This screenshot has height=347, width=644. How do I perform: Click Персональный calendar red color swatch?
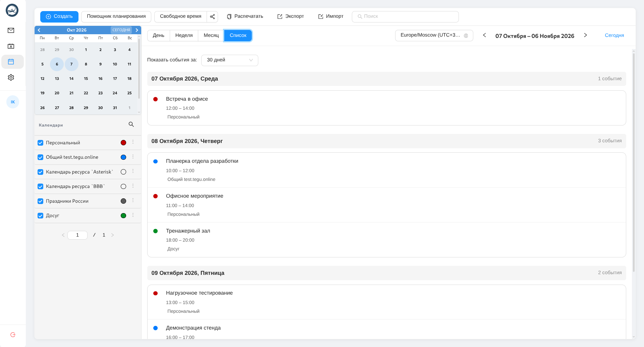click(x=123, y=143)
